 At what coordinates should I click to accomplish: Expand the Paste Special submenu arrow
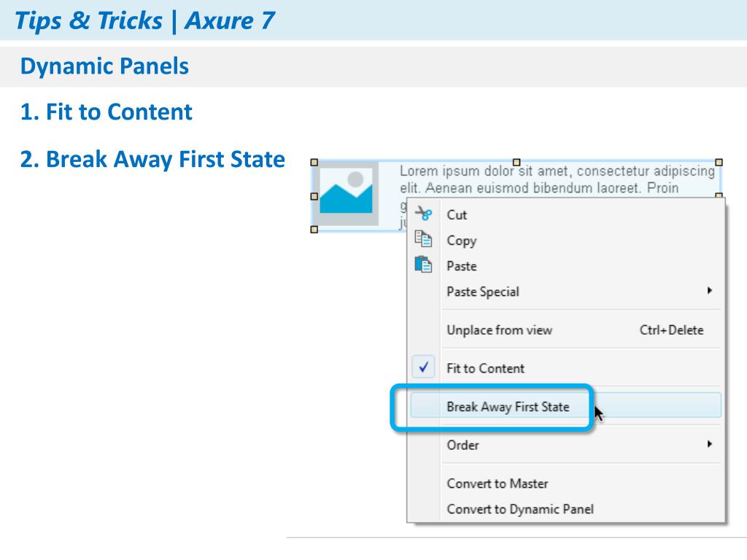coord(710,290)
